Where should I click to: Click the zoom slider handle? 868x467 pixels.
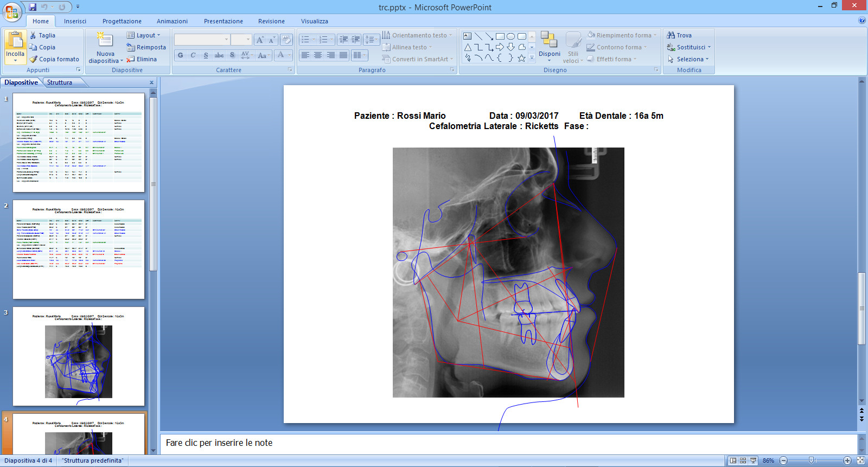pos(812,460)
